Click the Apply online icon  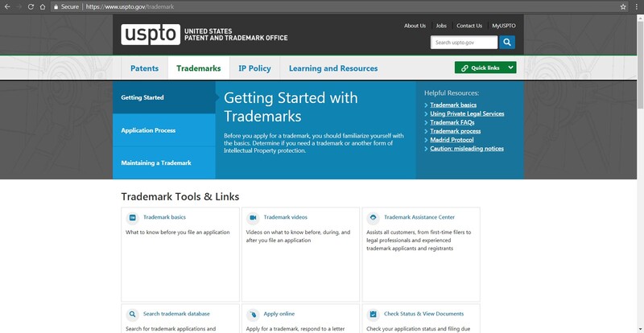(x=253, y=314)
